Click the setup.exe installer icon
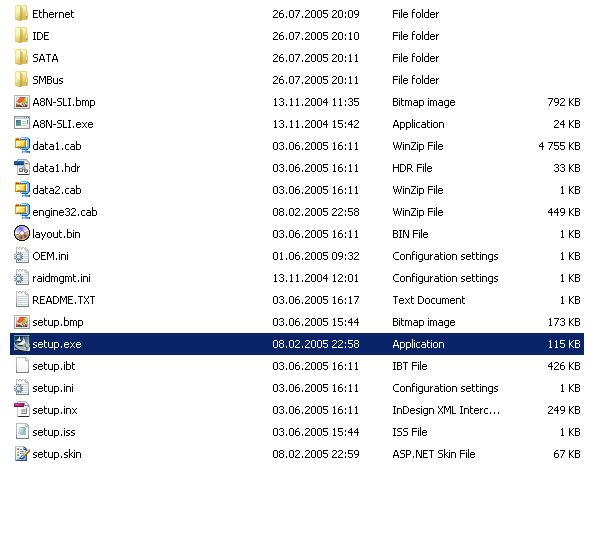The height and width of the screenshot is (541, 607). point(22,344)
